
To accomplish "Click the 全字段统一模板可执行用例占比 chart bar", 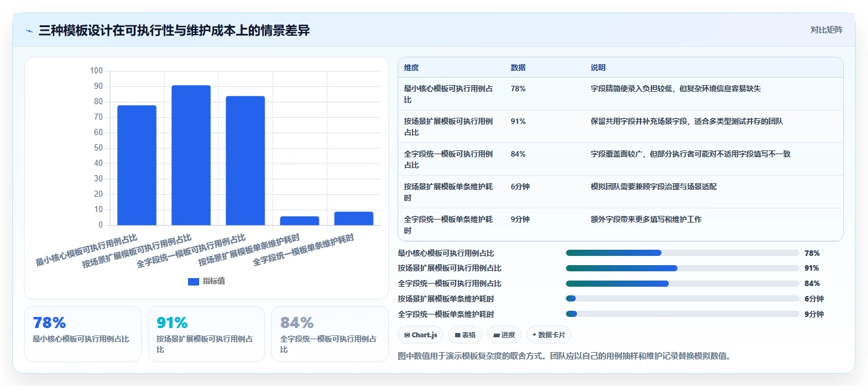I will (245, 160).
